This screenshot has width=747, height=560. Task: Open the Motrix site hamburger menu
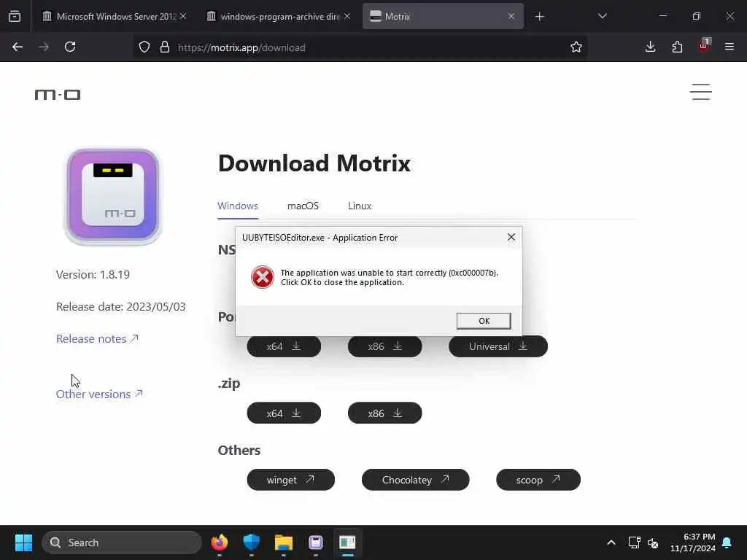click(x=701, y=92)
